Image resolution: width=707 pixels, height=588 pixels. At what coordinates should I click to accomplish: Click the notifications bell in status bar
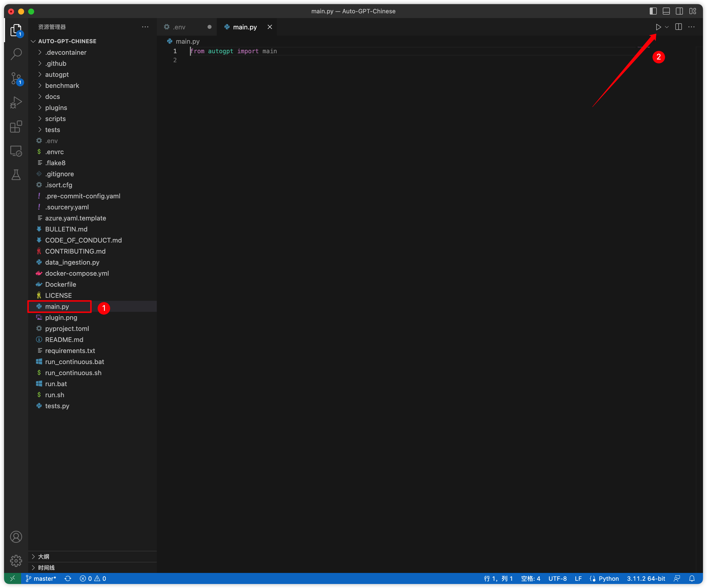coord(692,578)
